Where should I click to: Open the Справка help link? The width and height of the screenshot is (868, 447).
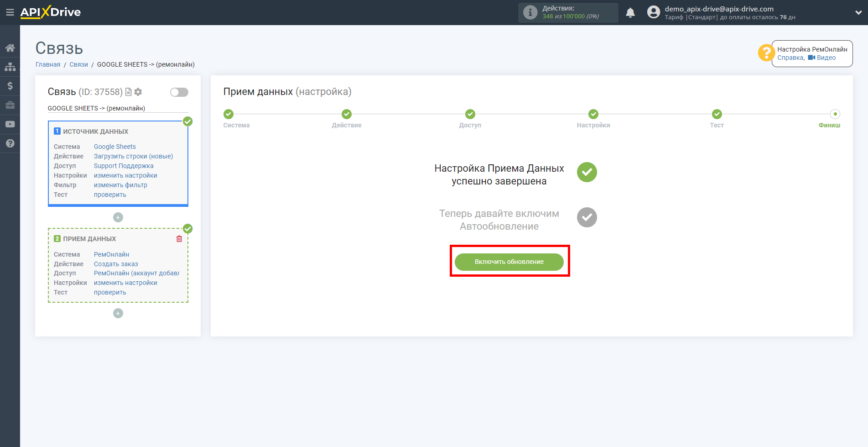click(x=790, y=58)
